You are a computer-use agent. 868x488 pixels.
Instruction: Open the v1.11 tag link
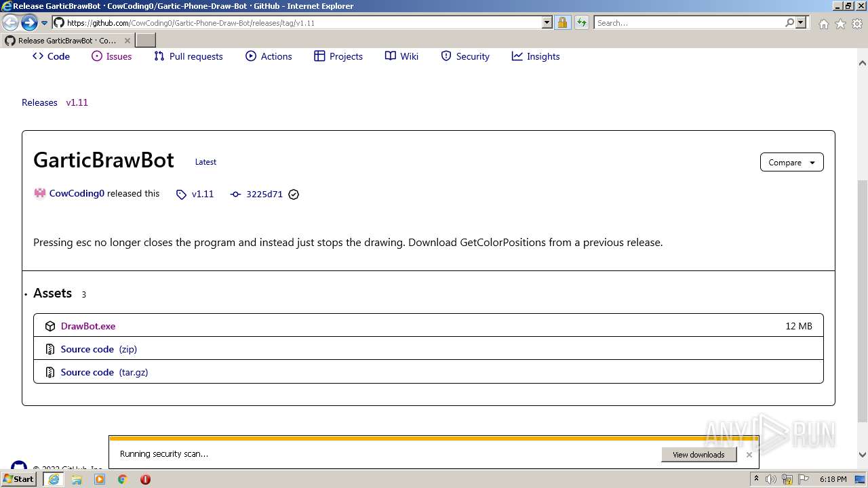click(203, 194)
